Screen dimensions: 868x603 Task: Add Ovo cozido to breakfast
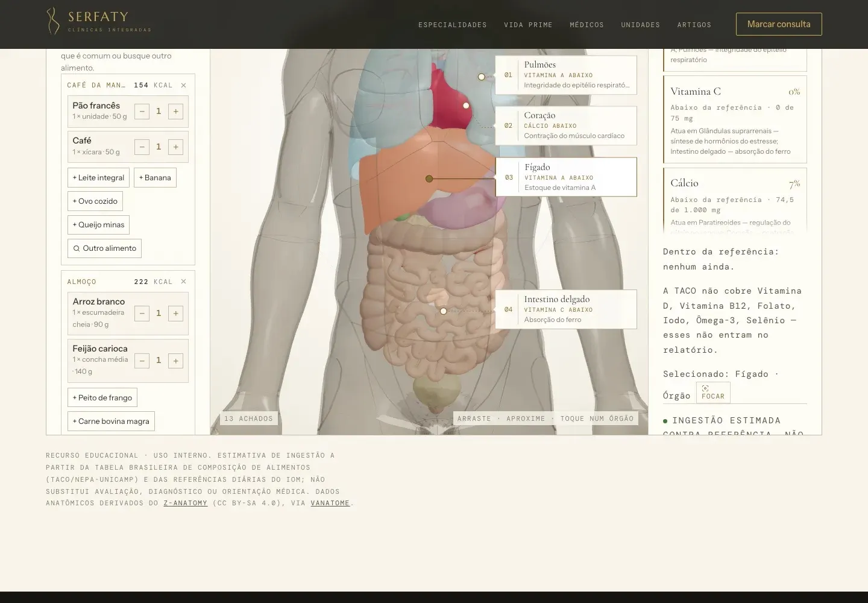95,201
